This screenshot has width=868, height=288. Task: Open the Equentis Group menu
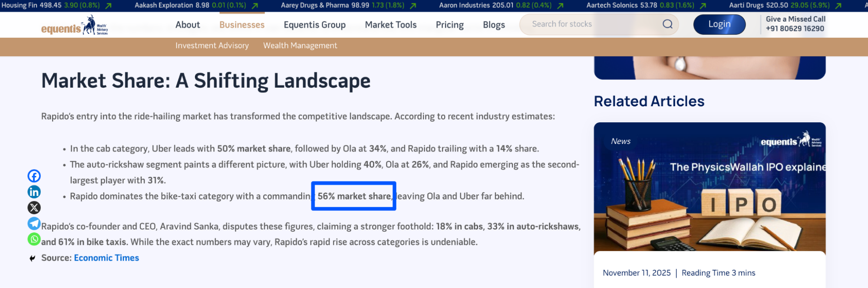315,25
